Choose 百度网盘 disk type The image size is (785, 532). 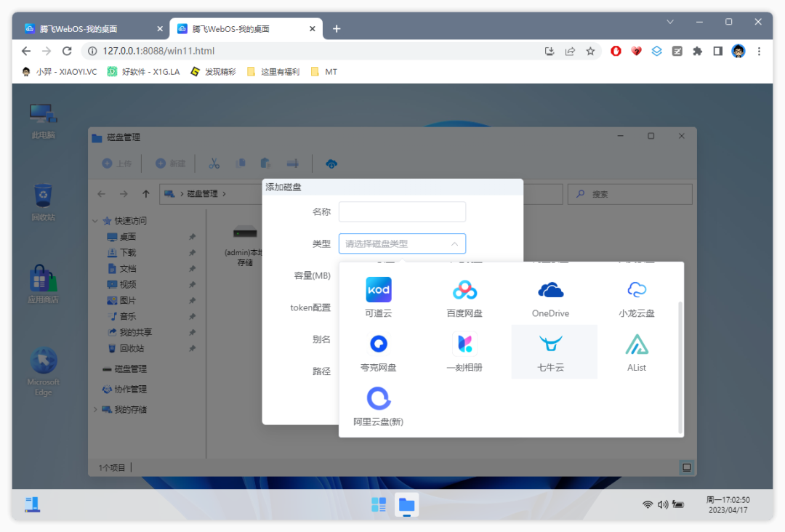click(464, 297)
